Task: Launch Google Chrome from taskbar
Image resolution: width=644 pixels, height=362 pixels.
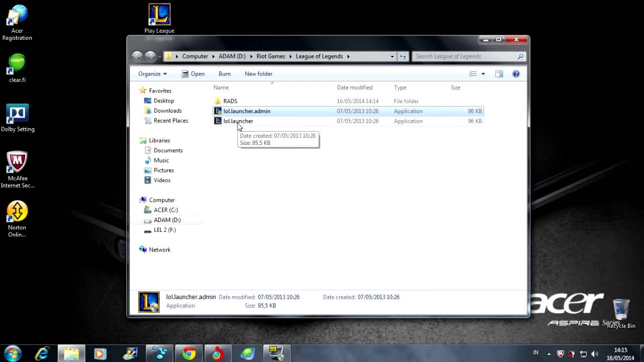Action: (x=189, y=354)
